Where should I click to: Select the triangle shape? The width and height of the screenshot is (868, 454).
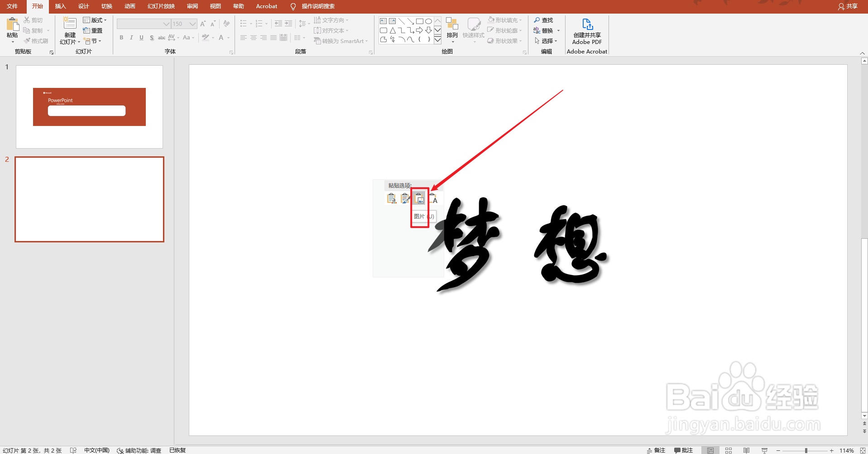pyautogui.click(x=393, y=30)
